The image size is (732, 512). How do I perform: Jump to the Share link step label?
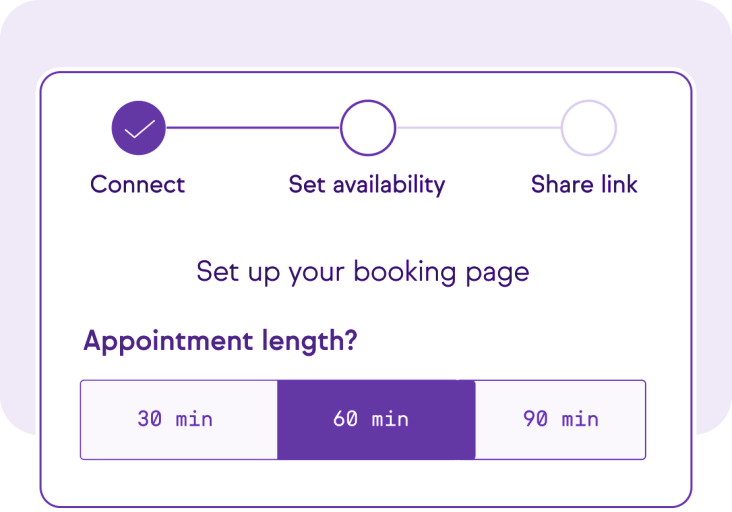(x=584, y=184)
